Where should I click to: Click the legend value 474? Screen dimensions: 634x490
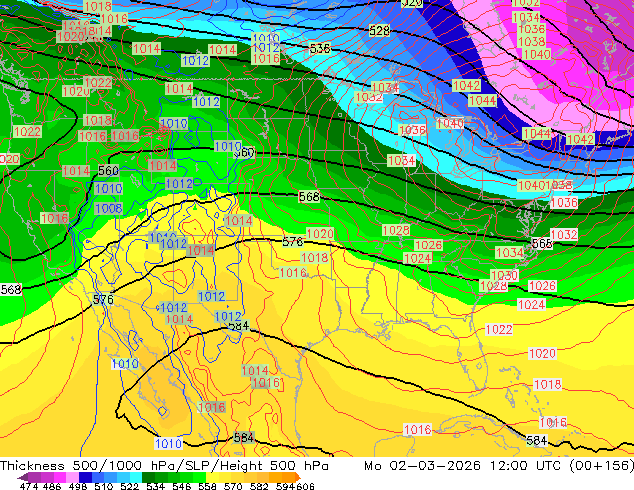coord(29,486)
